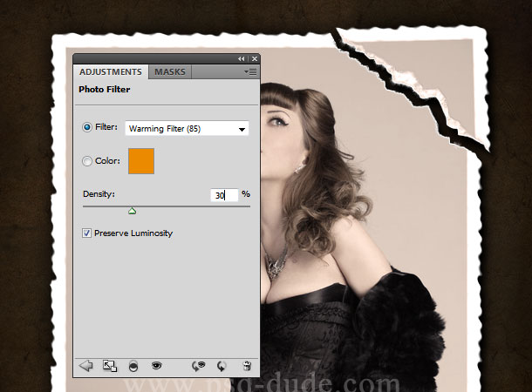
Task: Select the Color radio button
Action: [87, 161]
